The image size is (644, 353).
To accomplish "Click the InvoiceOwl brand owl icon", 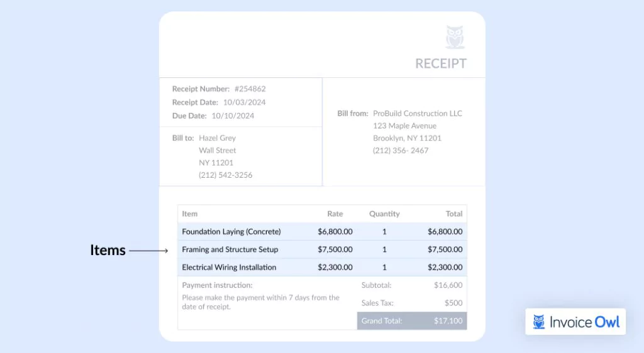I will coord(538,322).
